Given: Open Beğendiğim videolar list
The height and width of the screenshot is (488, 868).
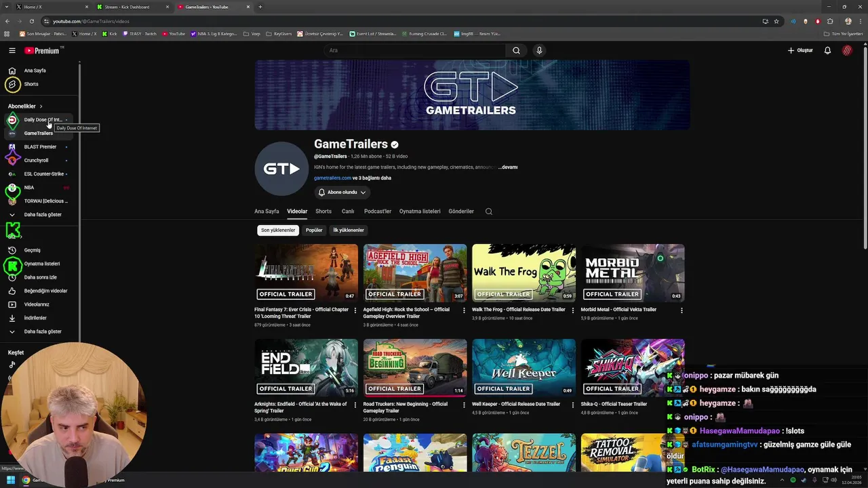Looking at the screenshot, I should 45,291.
